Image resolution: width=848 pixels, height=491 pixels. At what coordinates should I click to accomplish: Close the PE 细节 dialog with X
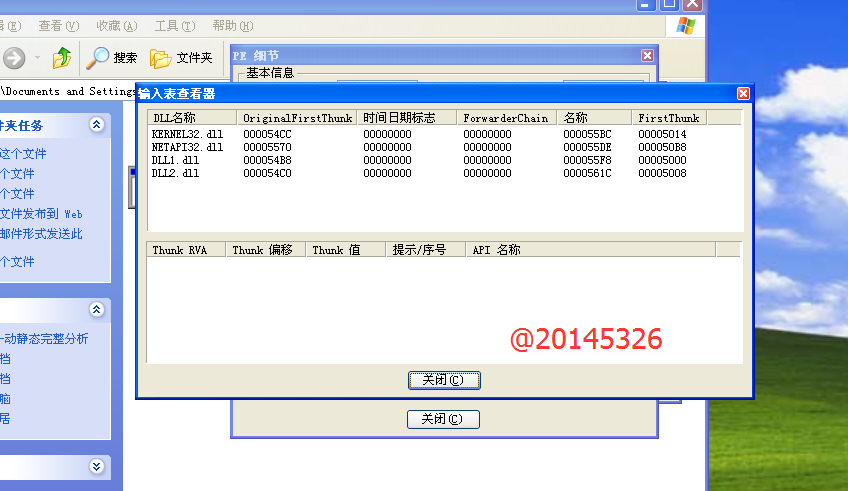(x=647, y=56)
